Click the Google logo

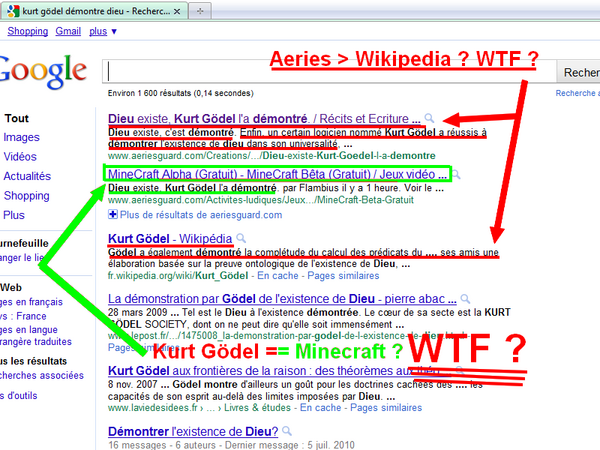pos(43,71)
